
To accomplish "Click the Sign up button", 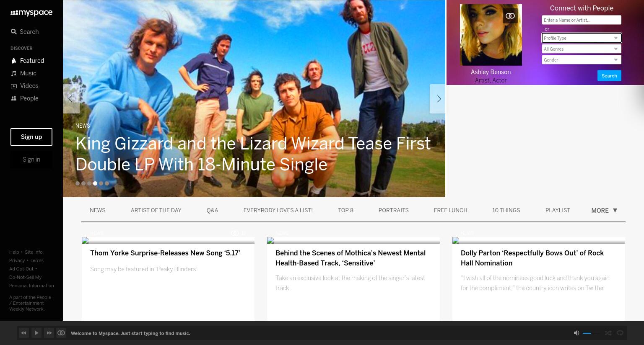I will point(31,137).
